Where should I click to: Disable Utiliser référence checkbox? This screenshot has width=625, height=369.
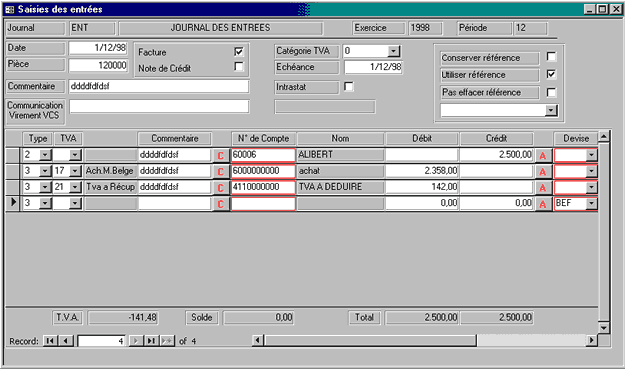pos(551,74)
